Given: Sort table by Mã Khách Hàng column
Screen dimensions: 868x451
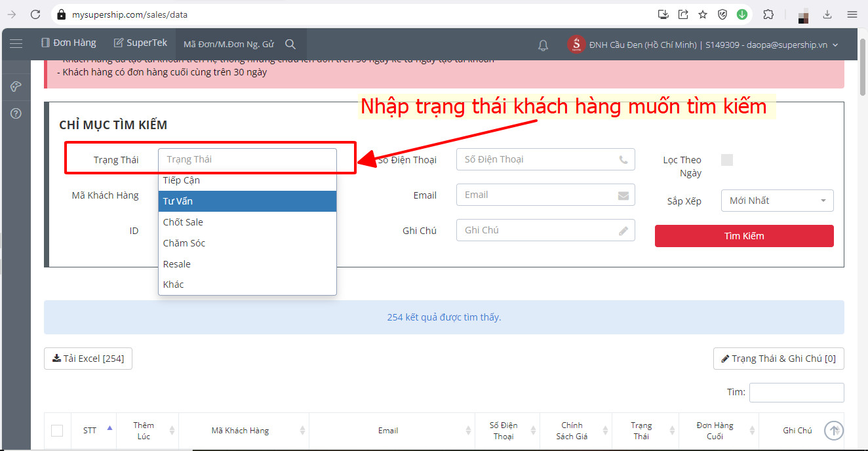Looking at the screenshot, I should (244, 430).
